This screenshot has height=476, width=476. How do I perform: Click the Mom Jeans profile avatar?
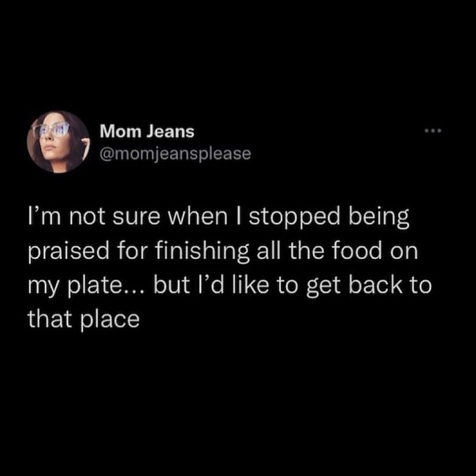[58, 142]
